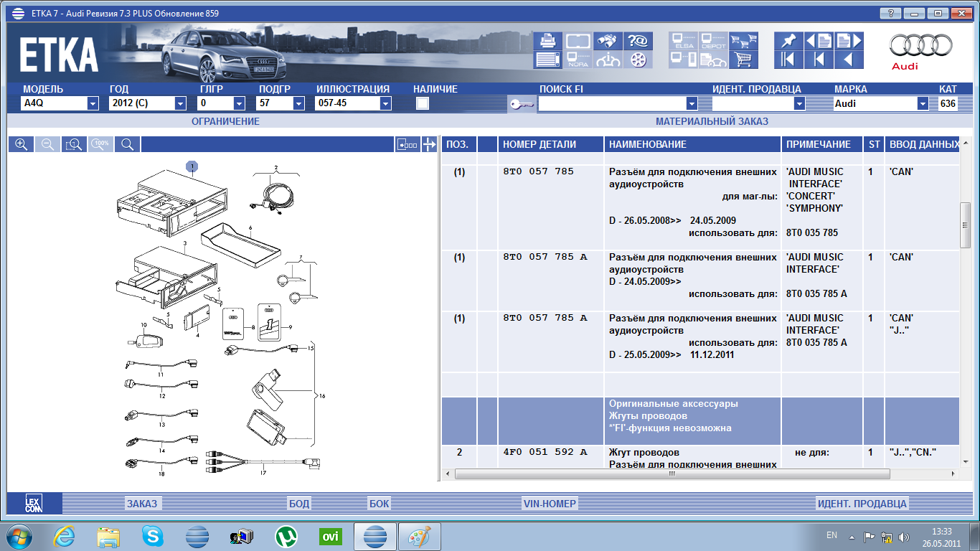Click the volume icon in system tray
This screenshot has width=980, height=551.
[903, 536]
